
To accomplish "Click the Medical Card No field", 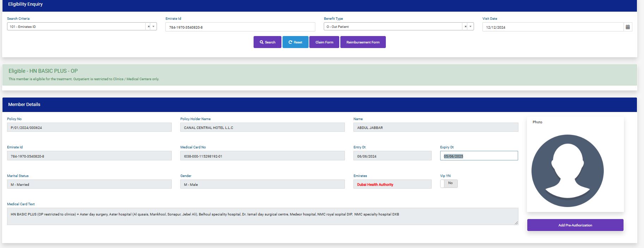I will coord(262,156).
